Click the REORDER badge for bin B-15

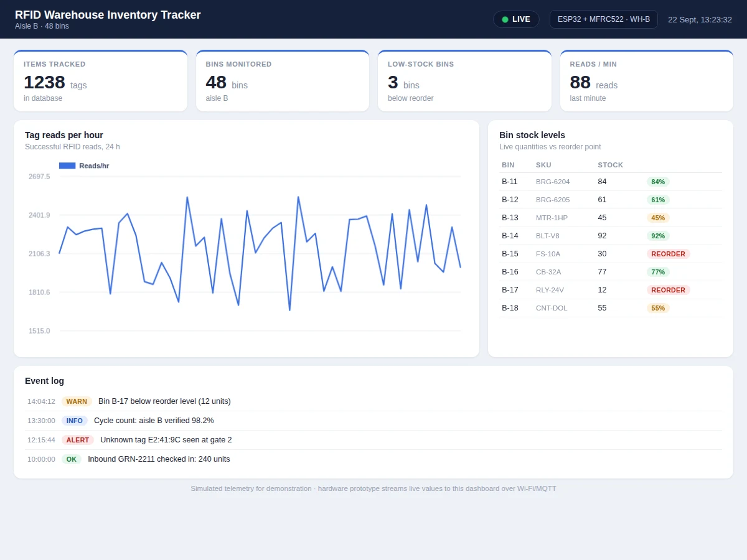[669, 254]
